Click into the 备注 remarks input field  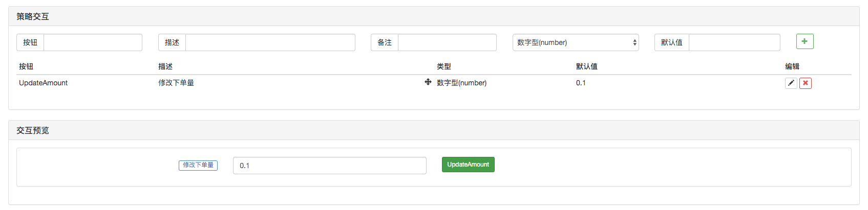point(447,42)
